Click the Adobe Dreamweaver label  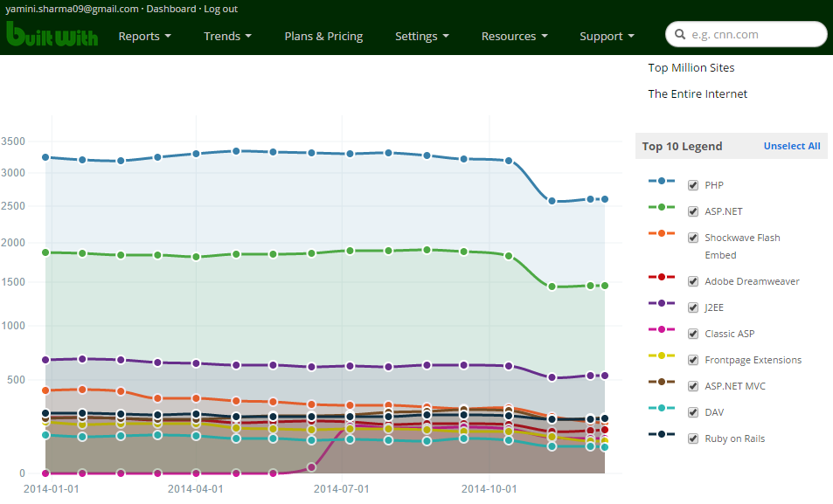pyautogui.click(x=752, y=281)
